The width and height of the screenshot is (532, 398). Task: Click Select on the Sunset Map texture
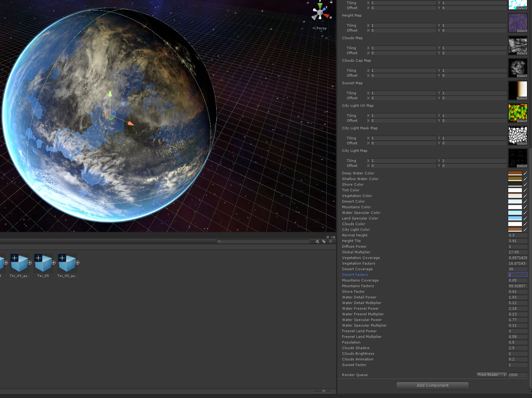(x=521, y=98)
